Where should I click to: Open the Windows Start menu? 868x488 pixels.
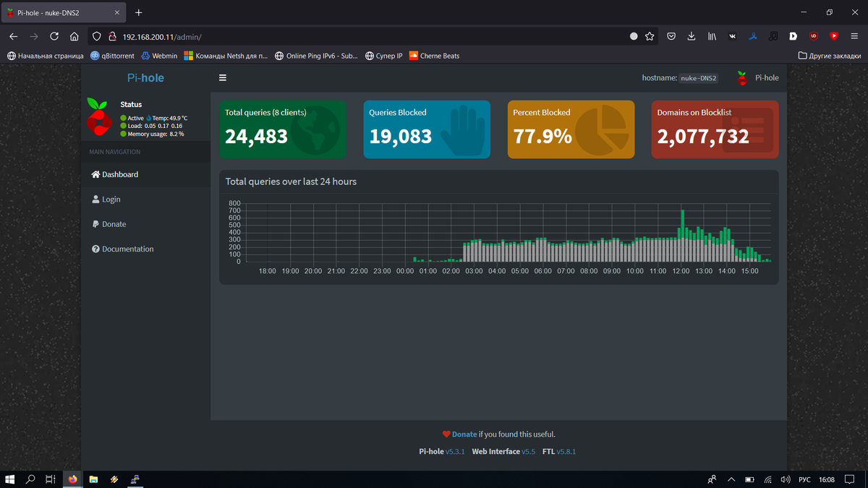(10, 479)
